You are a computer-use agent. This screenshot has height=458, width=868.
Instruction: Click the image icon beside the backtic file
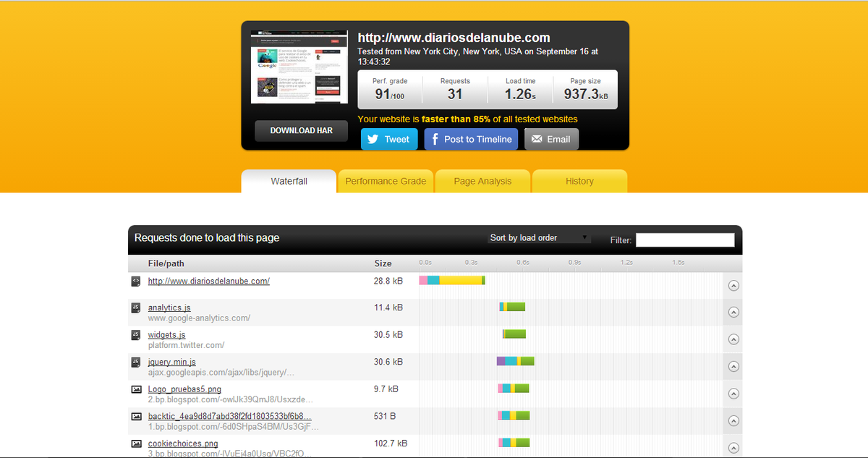tap(135, 416)
